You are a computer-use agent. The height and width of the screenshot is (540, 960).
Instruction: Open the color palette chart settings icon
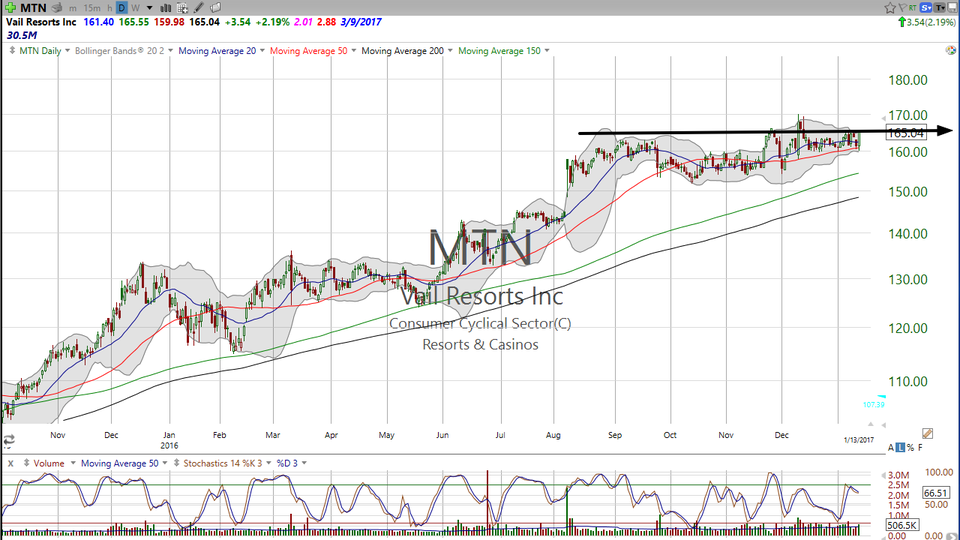950,50
